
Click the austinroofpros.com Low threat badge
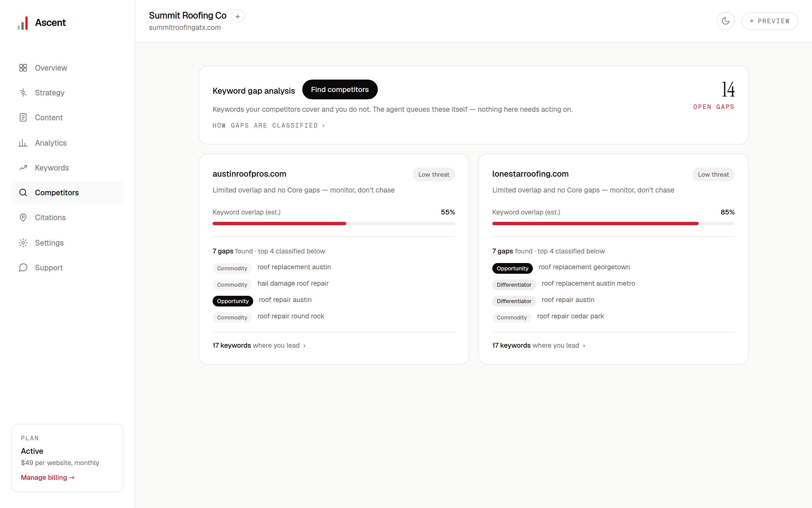tap(434, 174)
